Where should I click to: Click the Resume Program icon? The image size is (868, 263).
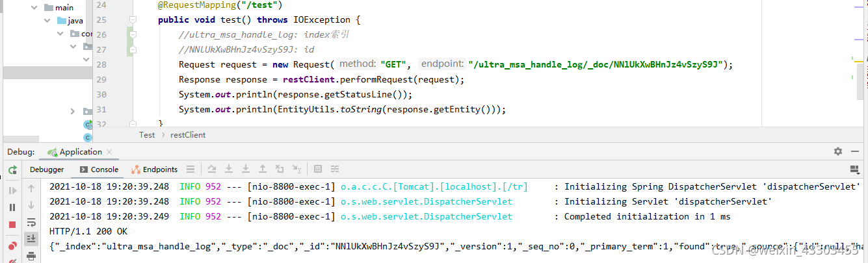12,190
